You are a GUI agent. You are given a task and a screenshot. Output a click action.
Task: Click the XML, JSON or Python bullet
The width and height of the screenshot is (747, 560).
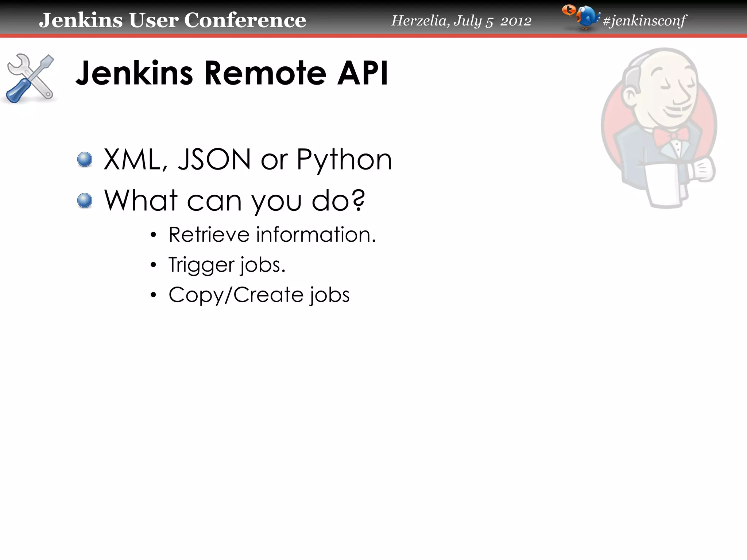point(248,160)
